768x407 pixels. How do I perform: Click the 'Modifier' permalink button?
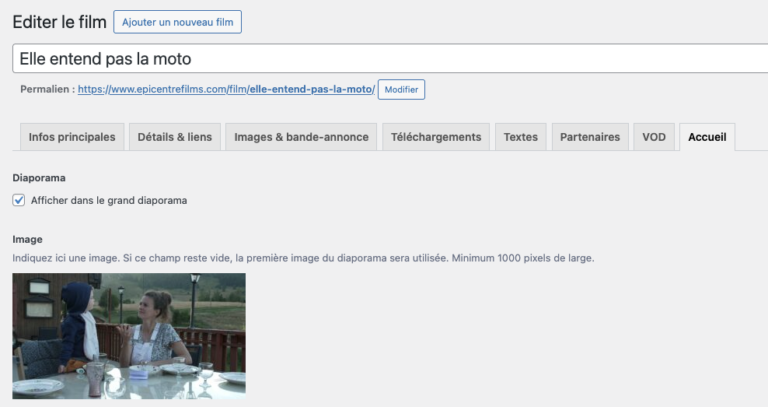tap(401, 90)
